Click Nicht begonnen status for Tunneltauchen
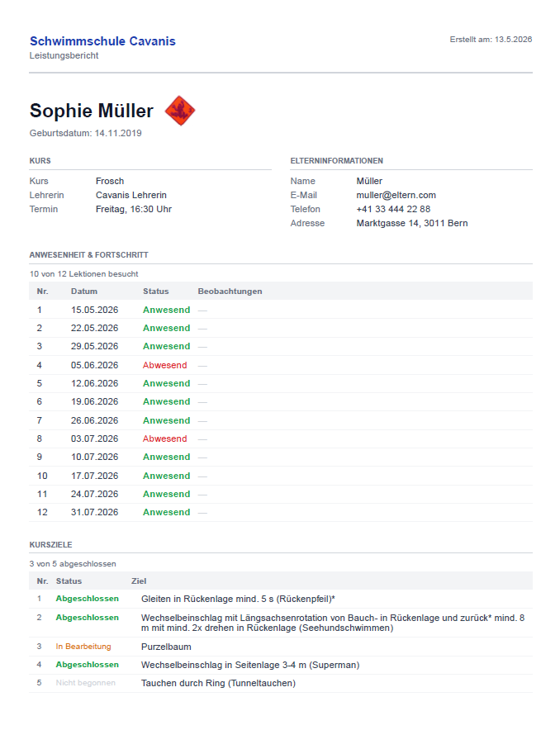 click(x=86, y=683)
